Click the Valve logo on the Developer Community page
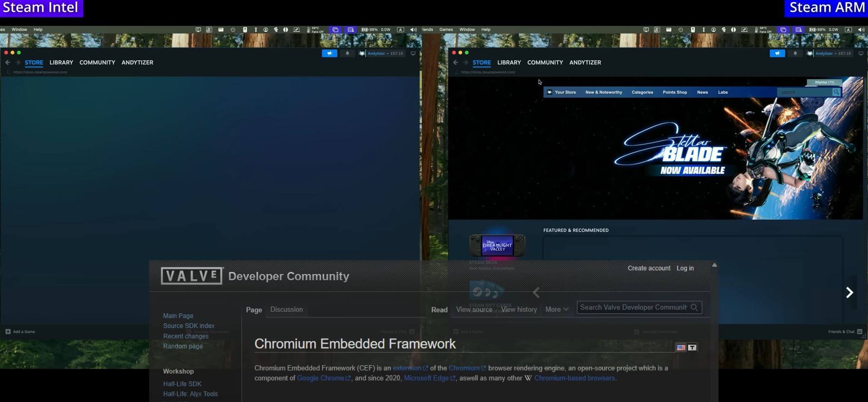Image resolution: width=868 pixels, height=402 pixels. tap(192, 276)
